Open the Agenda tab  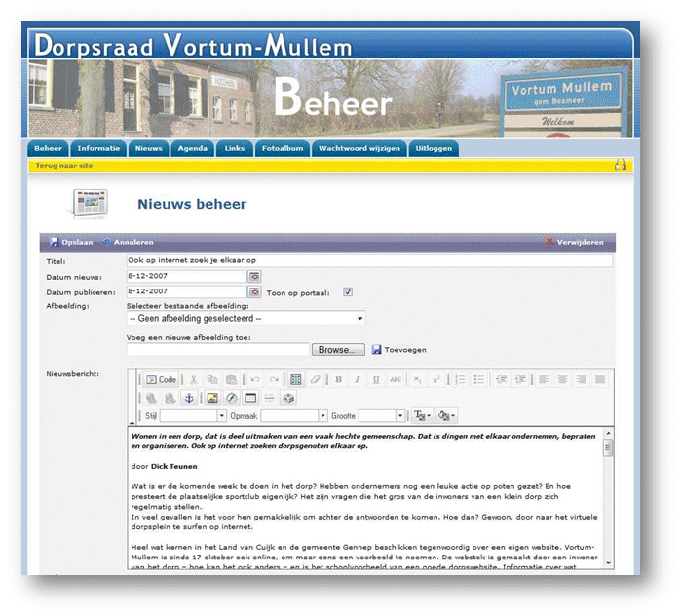point(192,149)
